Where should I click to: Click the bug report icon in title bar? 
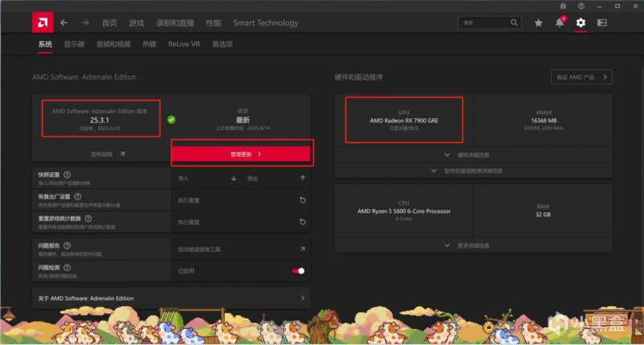point(563,6)
